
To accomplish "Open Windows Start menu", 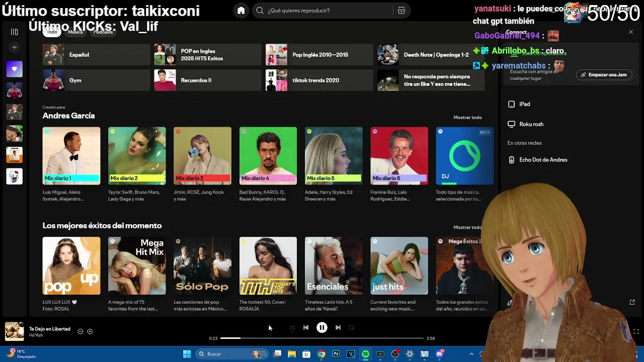I will click(x=187, y=354).
